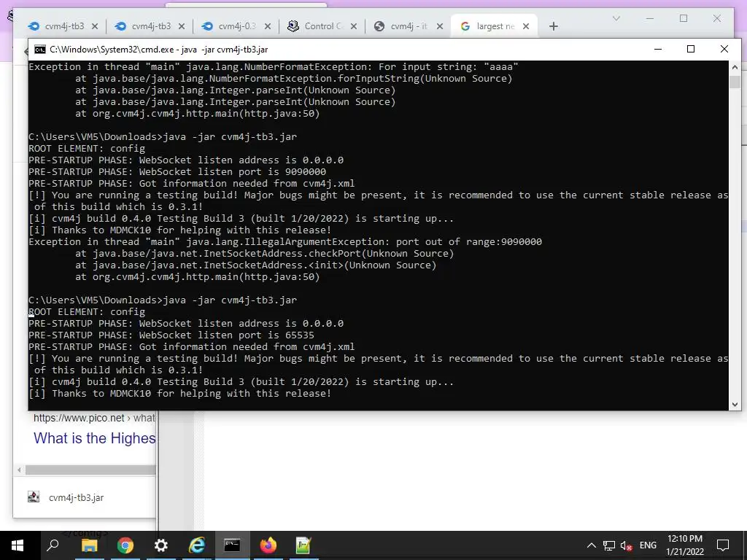Image resolution: width=747 pixels, height=560 pixels.
Task: Close the cvm4j - it tab
Action: [x=440, y=27]
